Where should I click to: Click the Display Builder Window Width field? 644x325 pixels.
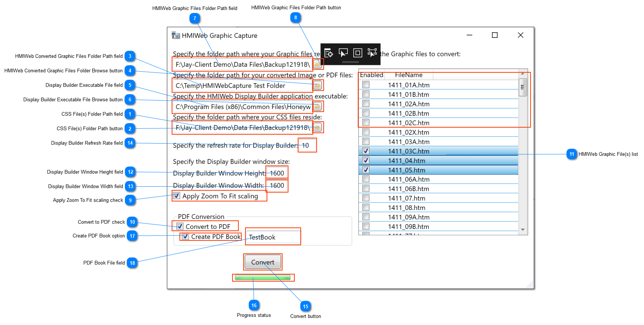click(x=277, y=185)
